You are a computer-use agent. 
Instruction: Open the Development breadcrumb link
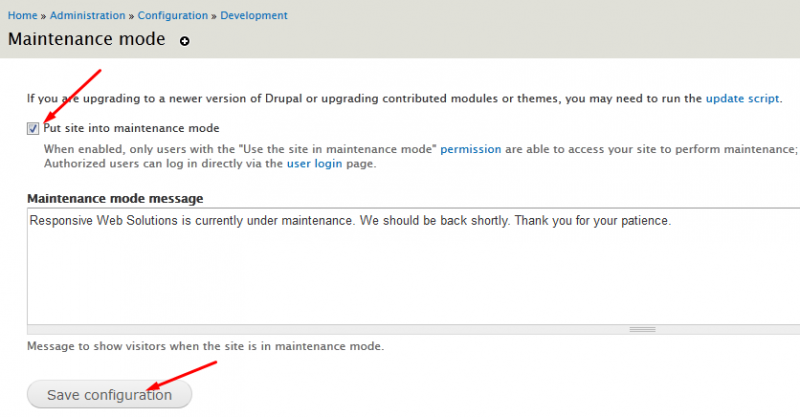pyautogui.click(x=254, y=15)
